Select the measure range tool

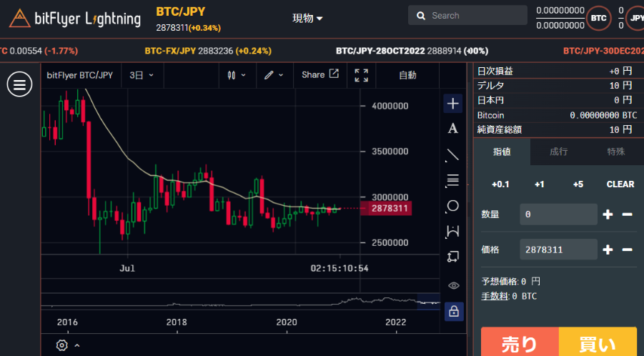click(452, 232)
